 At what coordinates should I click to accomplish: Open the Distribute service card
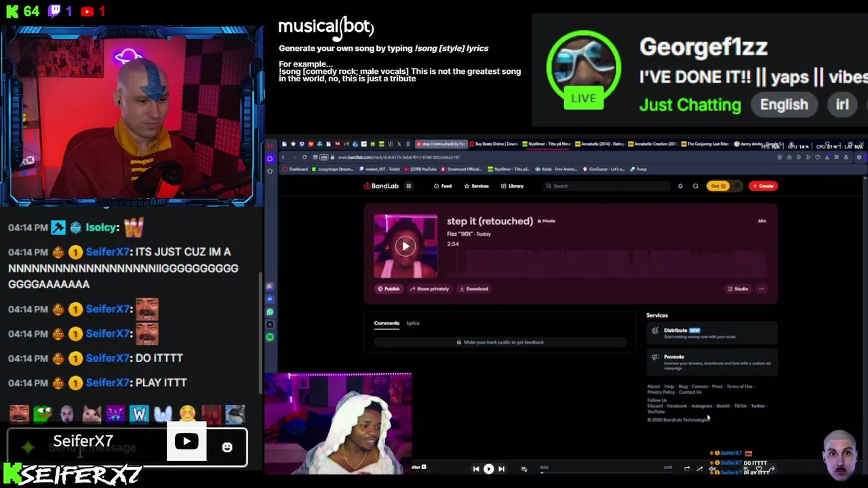[x=711, y=333]
